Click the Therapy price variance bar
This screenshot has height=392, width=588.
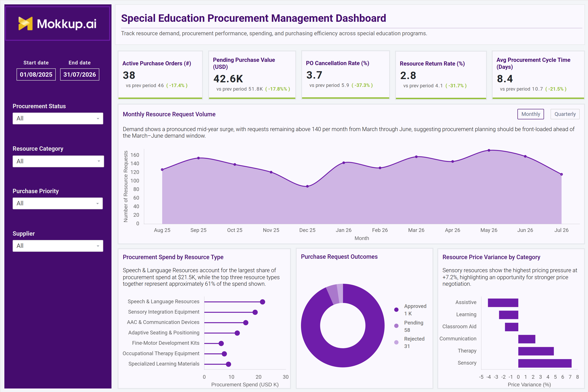pos(536,351)
